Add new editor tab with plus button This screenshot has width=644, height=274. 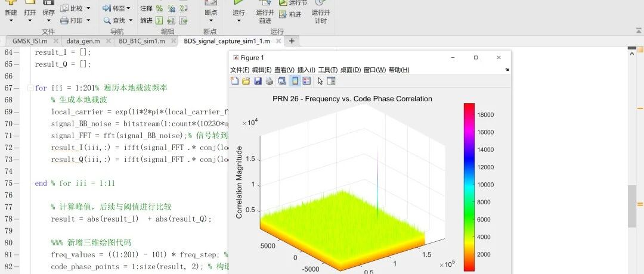[x=292, y=41]
